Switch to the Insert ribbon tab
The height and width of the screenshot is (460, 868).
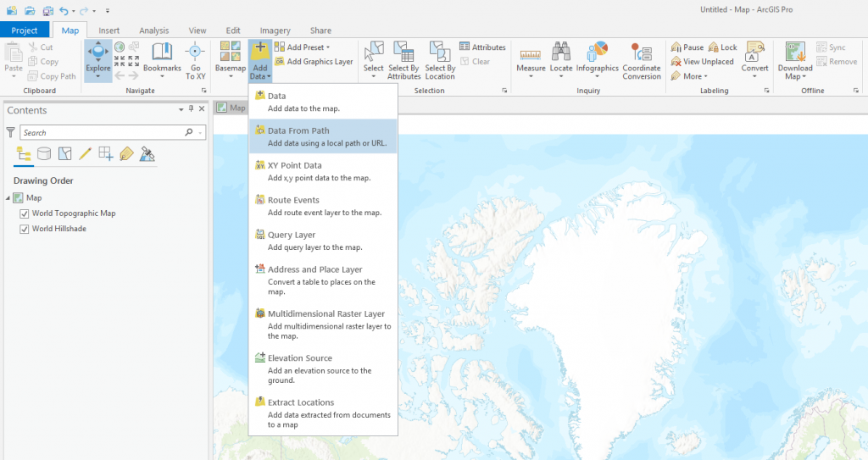coord(109,30)
